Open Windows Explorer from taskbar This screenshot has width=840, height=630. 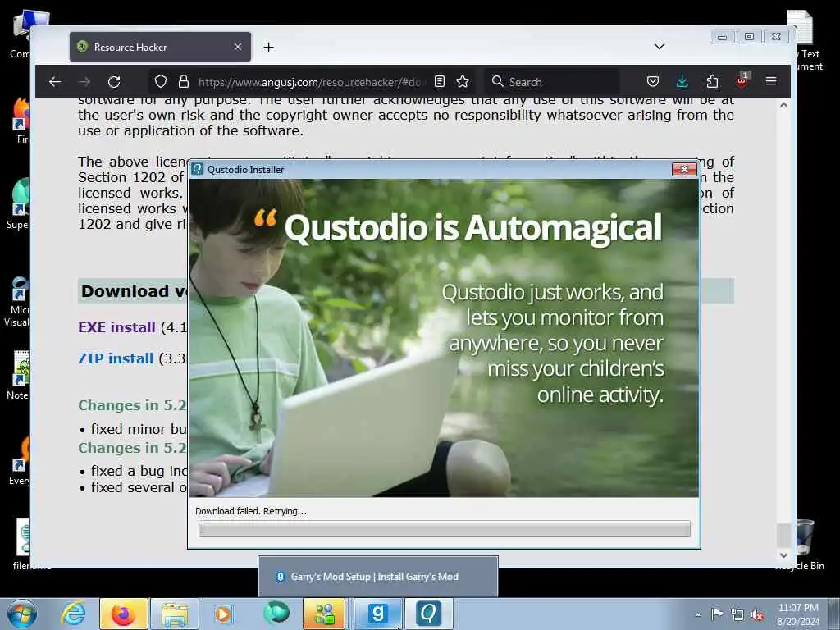[x=175, y=614]
